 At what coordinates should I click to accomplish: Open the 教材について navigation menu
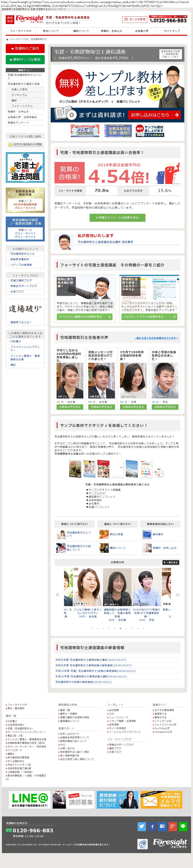point(51,31)
